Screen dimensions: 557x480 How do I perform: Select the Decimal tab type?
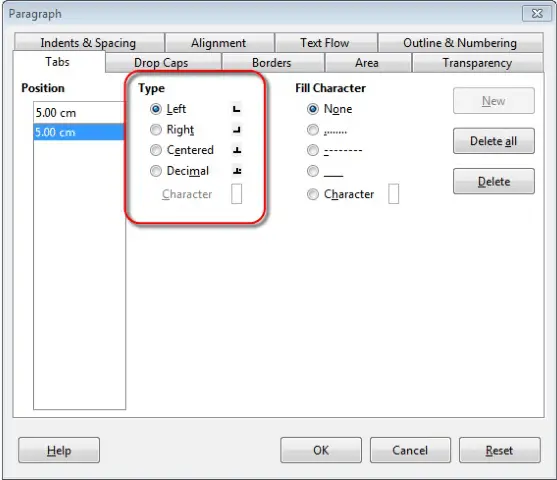click(156, 171)
